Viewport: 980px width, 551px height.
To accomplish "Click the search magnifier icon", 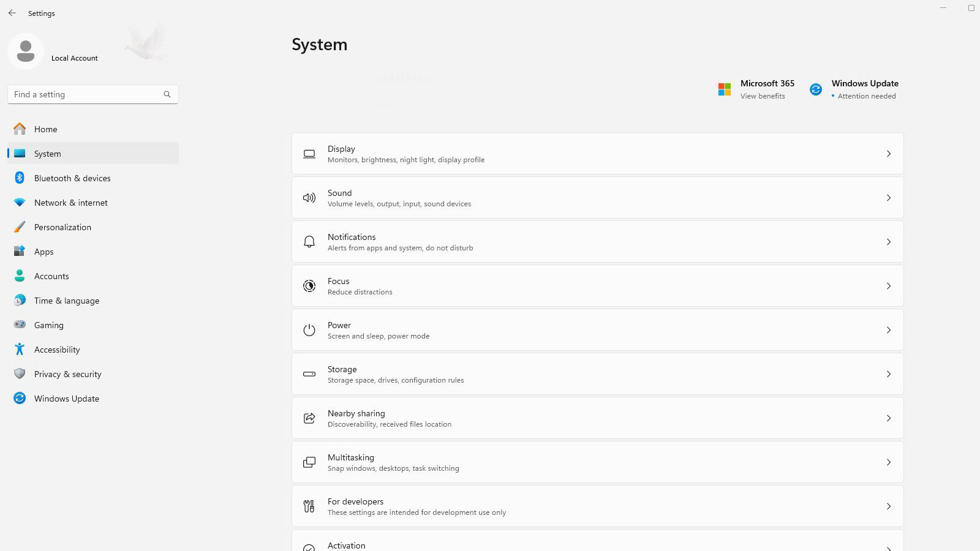I will (167, 94).
